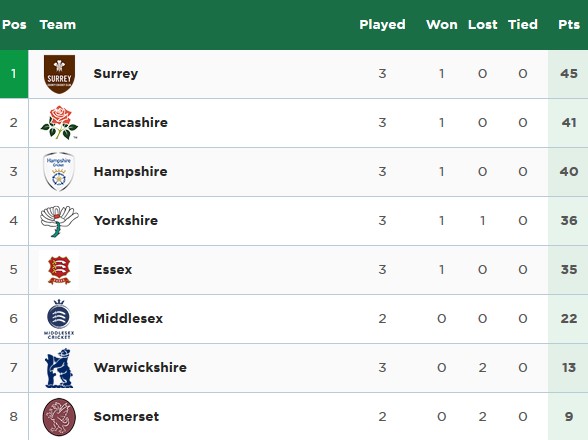This screenshot has width=588, height=440.
Task: Click the Somerset team name
Action: (x=126, y=416)
